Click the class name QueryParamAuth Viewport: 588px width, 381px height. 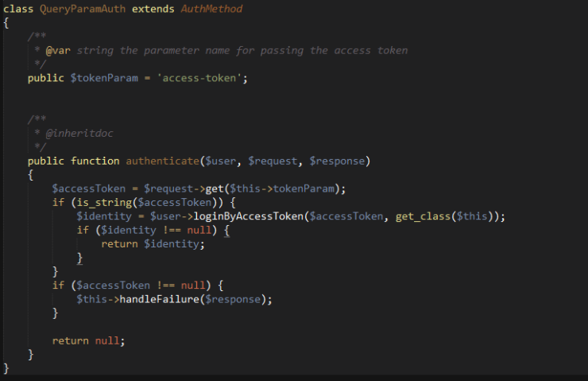(x=83, y=10)
